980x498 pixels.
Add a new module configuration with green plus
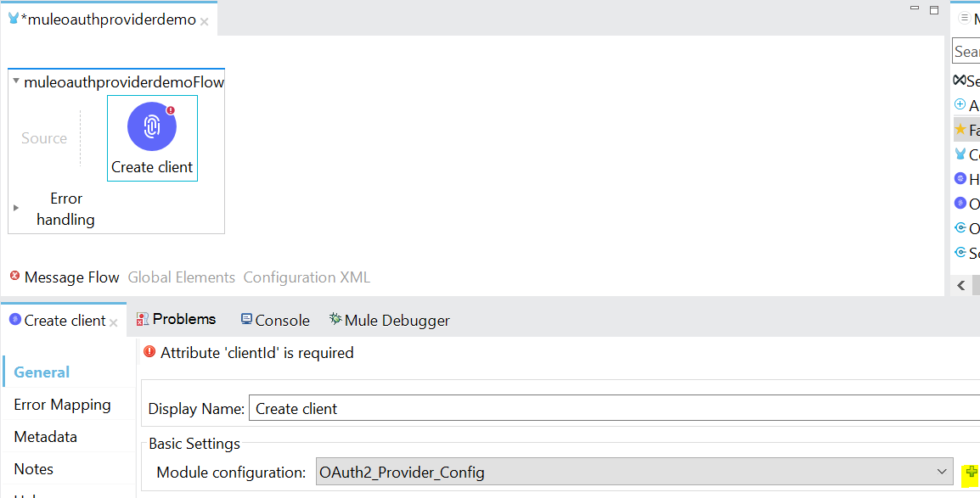click(x=971, y=473)
